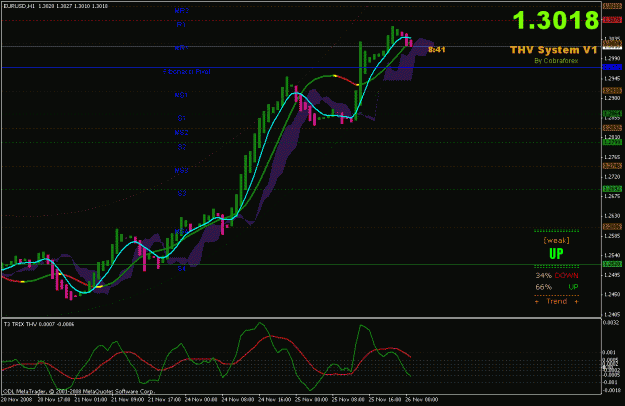Click the S4 support level label

pos(182,269)
